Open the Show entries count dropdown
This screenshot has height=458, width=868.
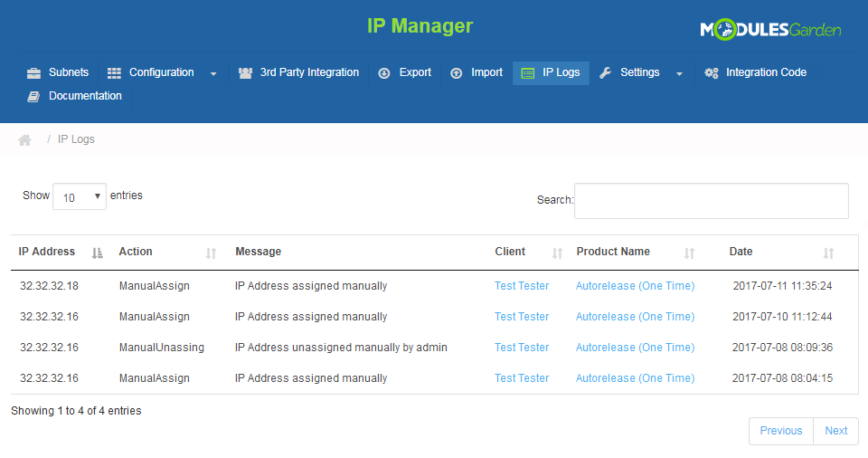(x=80, y=196)
